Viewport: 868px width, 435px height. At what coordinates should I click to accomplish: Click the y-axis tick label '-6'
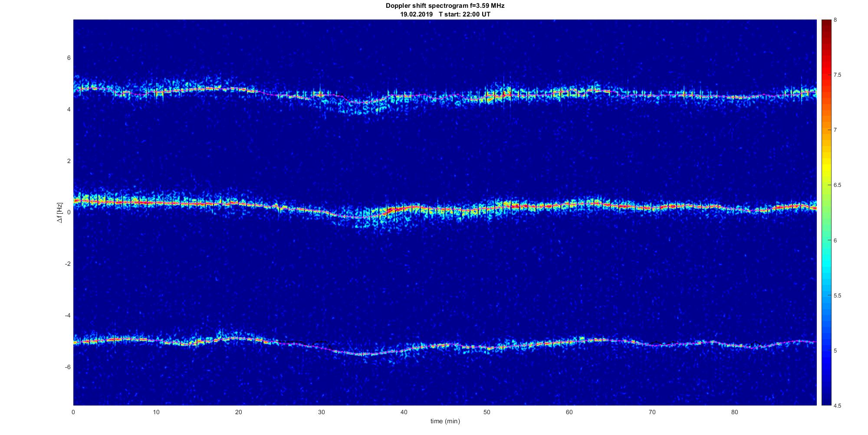(68, 367)
